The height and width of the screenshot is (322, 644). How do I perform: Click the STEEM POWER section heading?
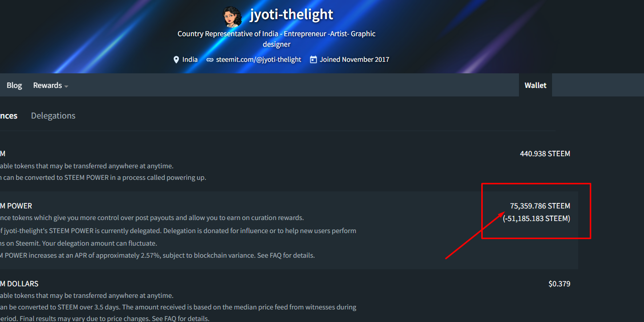16,206
